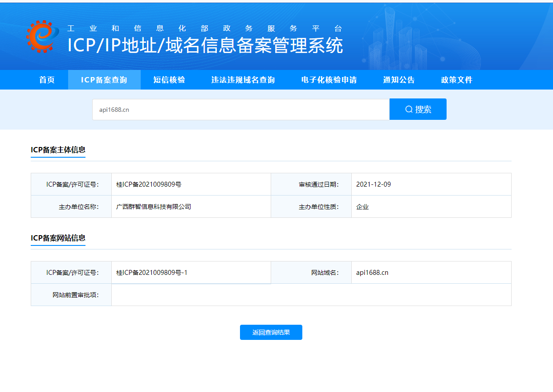Select 电子化核验申请 navigation item
Image resolution: width=553 pixels, height=392 pixels.
(329, 80)
